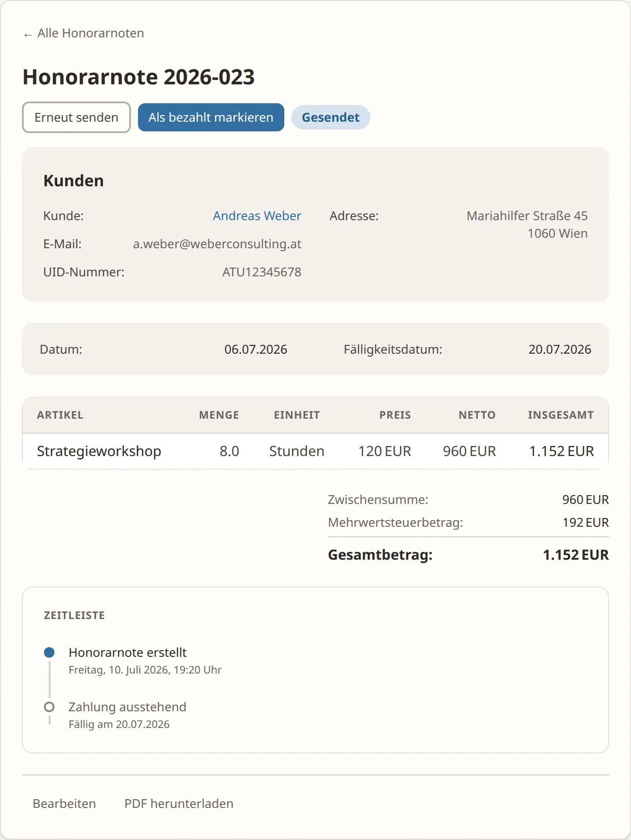Click timestamp Freitag, 10. Juli 2026, 19:20 Uhr
Screen dimensions: 631x840
145,670
